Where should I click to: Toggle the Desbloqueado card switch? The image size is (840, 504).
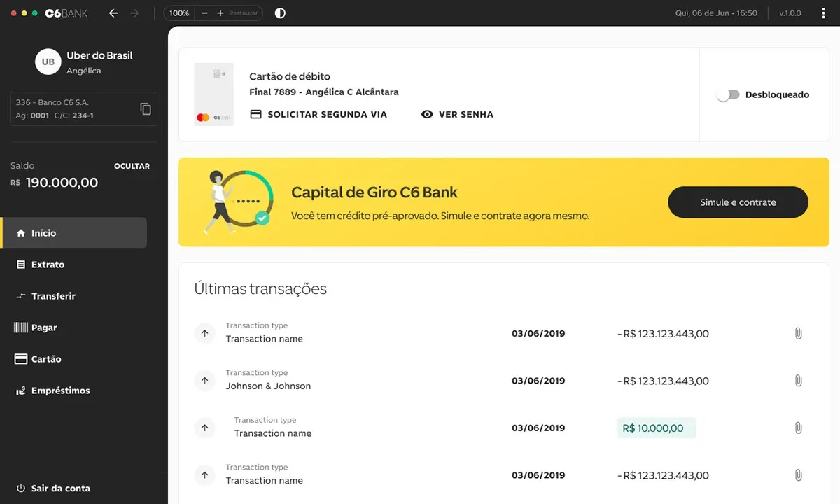728,94
